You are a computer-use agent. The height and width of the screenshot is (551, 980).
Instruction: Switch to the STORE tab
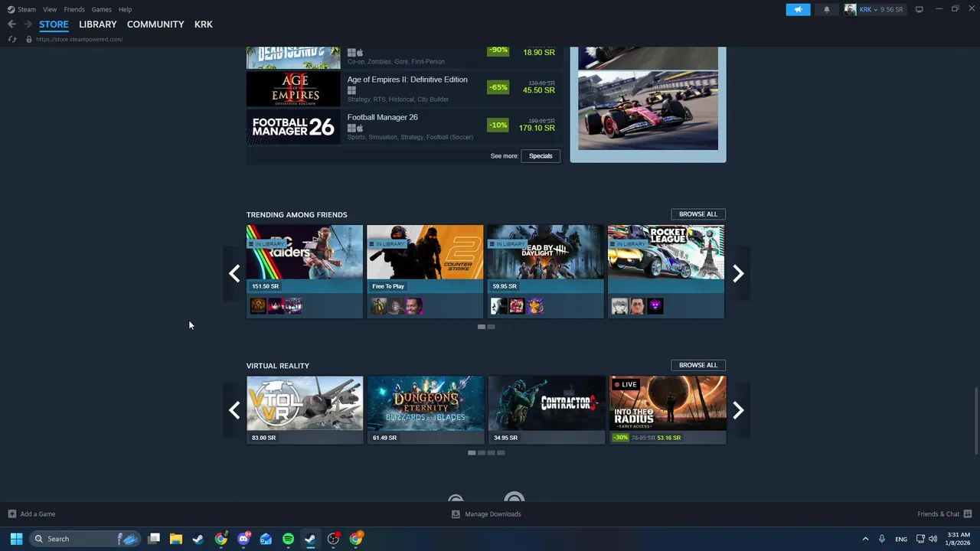click(54, 24)
